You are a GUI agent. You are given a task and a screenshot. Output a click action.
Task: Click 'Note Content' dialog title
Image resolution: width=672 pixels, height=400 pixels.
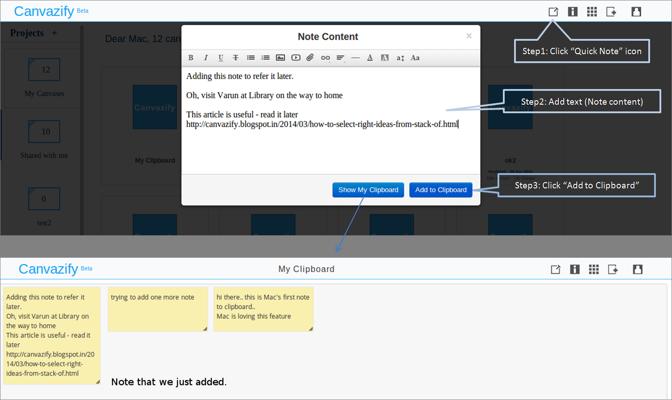tap(328, 36)
